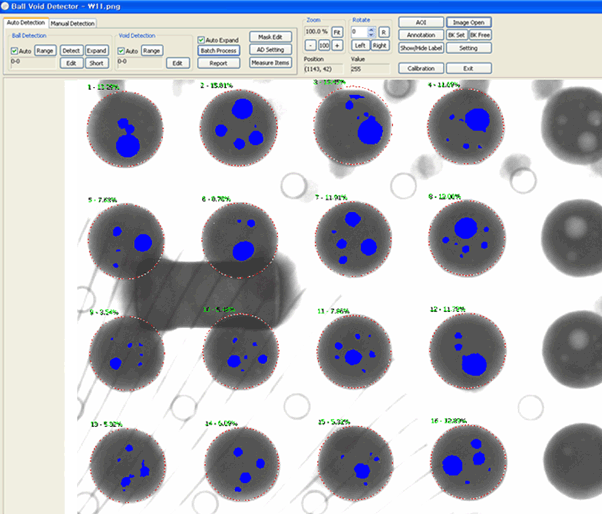Exit the application via Exit button

(x=469, y=68)
